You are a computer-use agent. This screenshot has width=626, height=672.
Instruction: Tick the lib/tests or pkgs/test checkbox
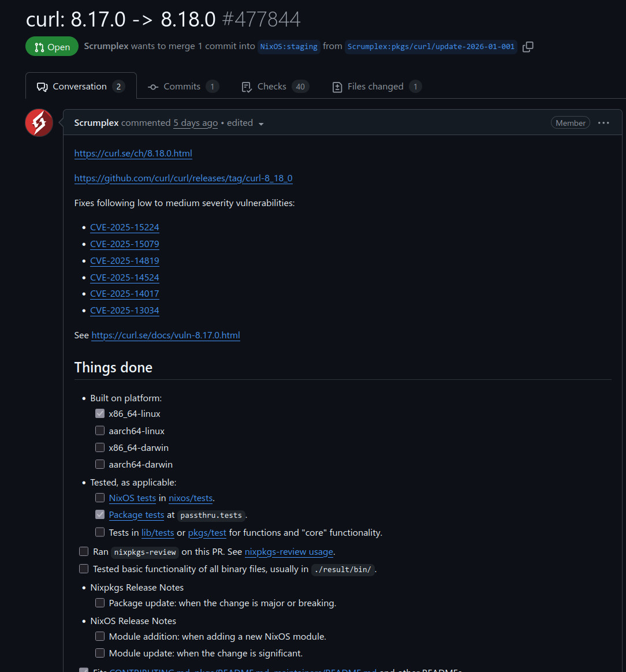[x=100, y=532]
